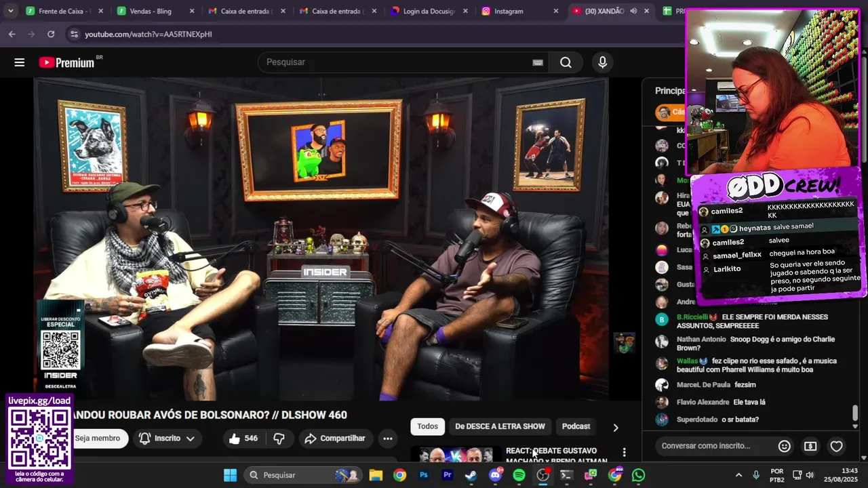Image resolution: width=868 pixels, height=488 pixels.
Task: Close the Instagram tab
Action: [555, 12]
